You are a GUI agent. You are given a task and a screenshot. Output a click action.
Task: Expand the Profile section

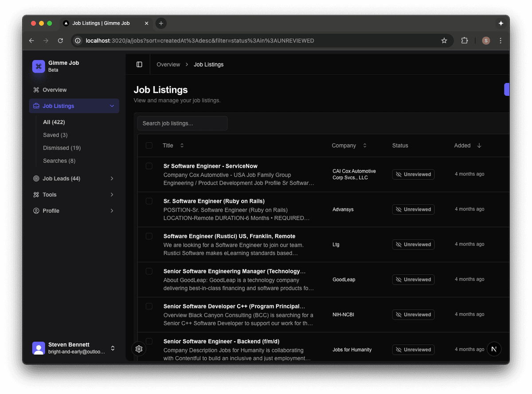(x=112, y=211)
